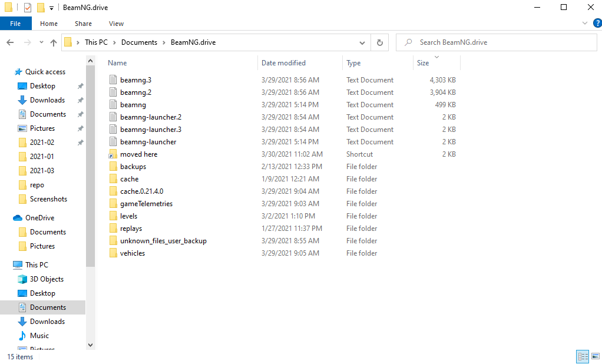
Task: Select the levels folder icon
Action: [113, 216]
